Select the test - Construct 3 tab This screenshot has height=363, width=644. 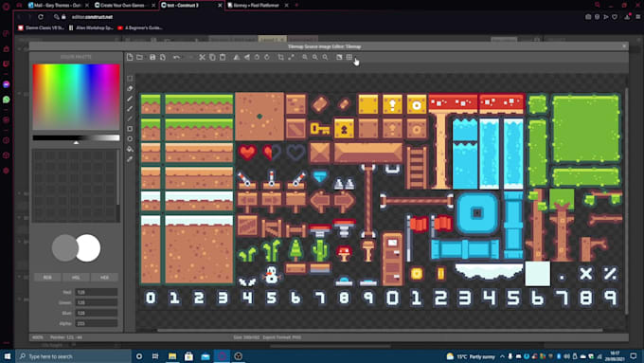click(x=190, y=6)
